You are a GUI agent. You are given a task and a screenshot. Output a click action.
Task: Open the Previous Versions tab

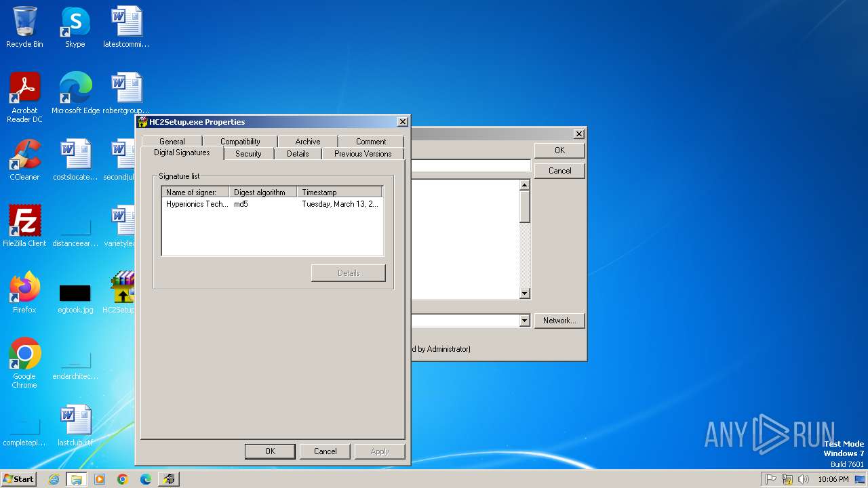pyautogui.click(x=363, y=154)
